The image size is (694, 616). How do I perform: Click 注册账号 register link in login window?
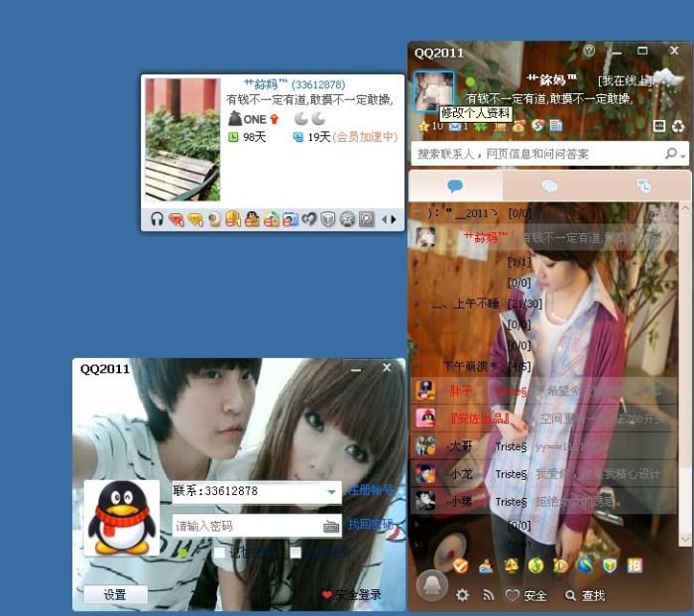coord(371,490)
